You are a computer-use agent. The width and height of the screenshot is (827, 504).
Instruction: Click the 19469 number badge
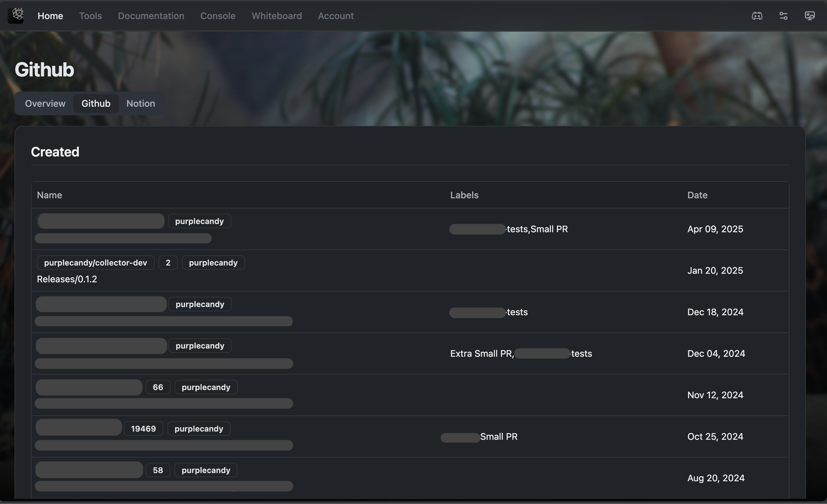(143, 429)
